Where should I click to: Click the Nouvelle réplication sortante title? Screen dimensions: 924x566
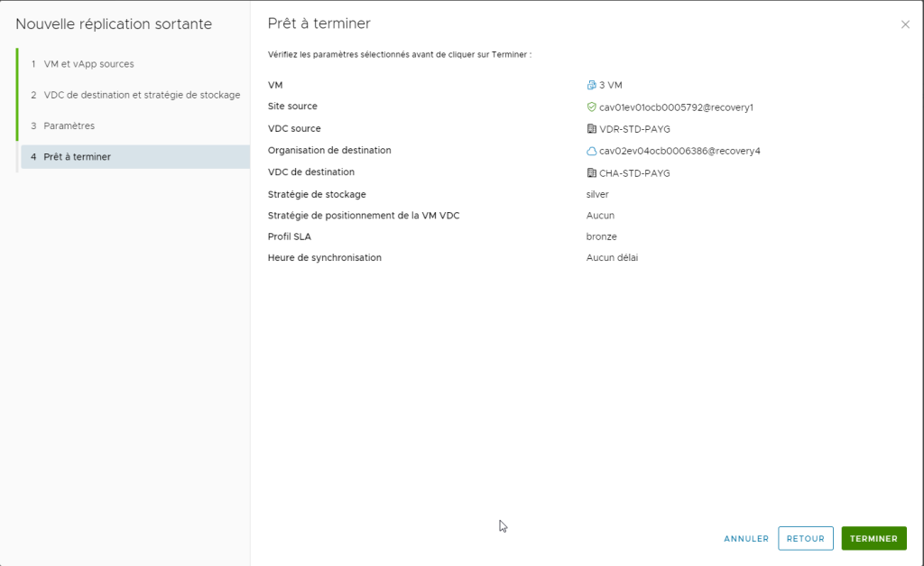114,24
